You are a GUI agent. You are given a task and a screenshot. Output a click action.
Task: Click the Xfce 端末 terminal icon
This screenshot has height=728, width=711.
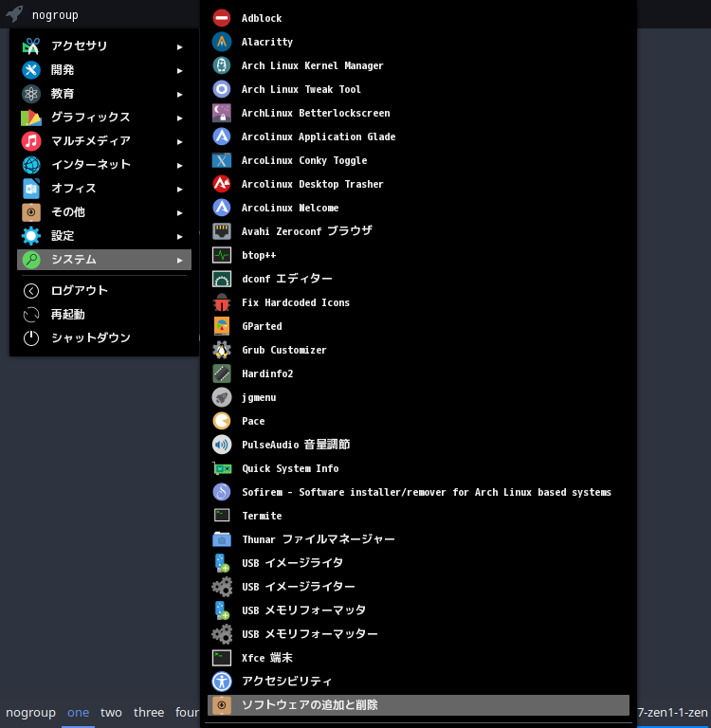coord(222,658)
